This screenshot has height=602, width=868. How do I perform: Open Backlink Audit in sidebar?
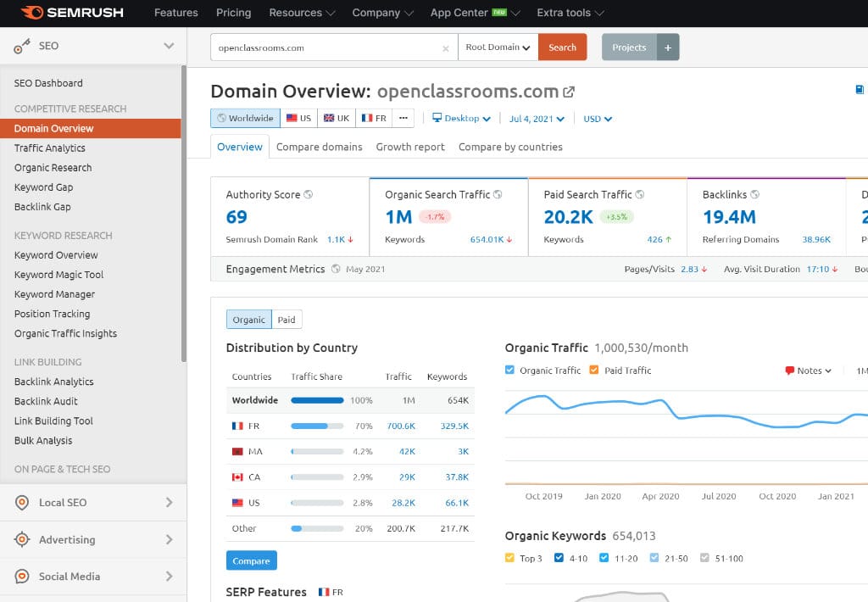pos(46,401)
